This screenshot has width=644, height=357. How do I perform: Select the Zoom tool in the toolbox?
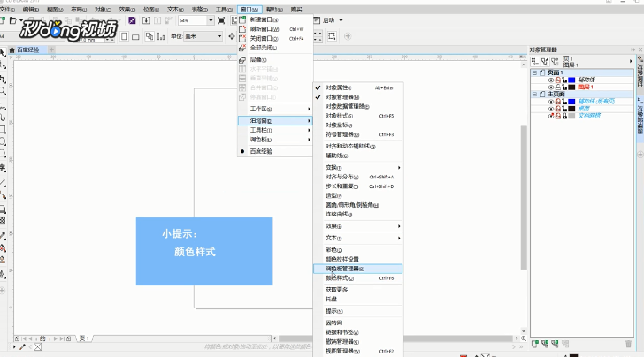click(3, 91)
